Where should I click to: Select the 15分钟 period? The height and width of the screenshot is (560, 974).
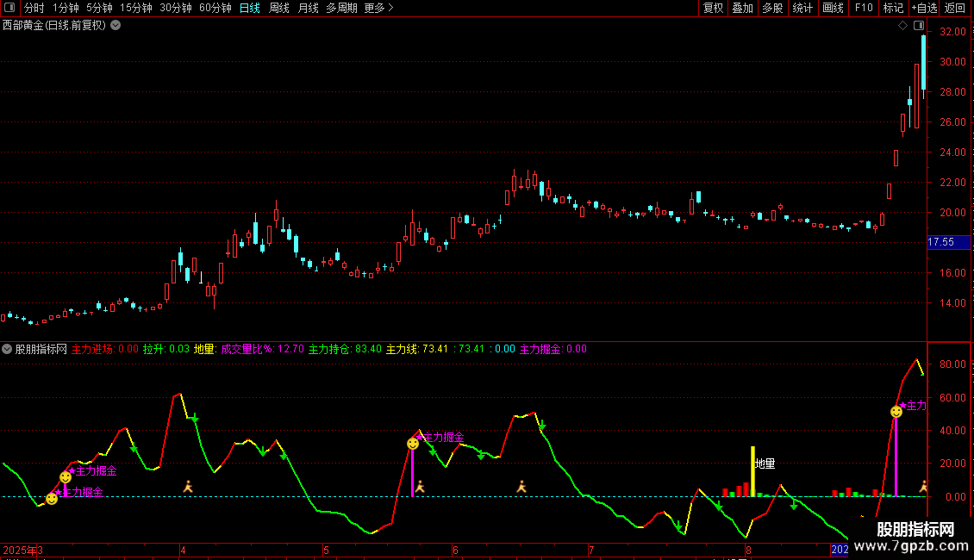click(136, 8)
